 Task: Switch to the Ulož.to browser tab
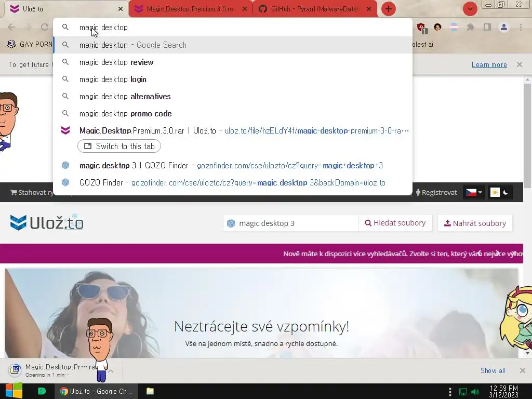(x=64, y=9)
